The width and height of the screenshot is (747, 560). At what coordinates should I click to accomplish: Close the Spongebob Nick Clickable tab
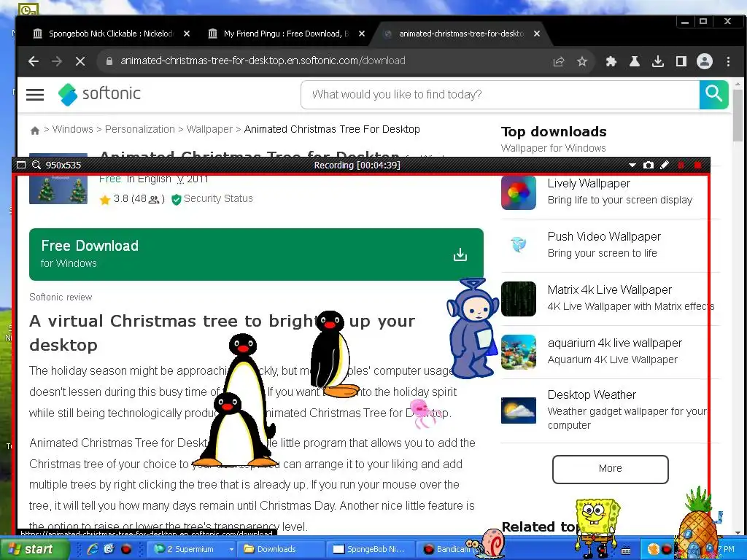[x=187, y=34]
